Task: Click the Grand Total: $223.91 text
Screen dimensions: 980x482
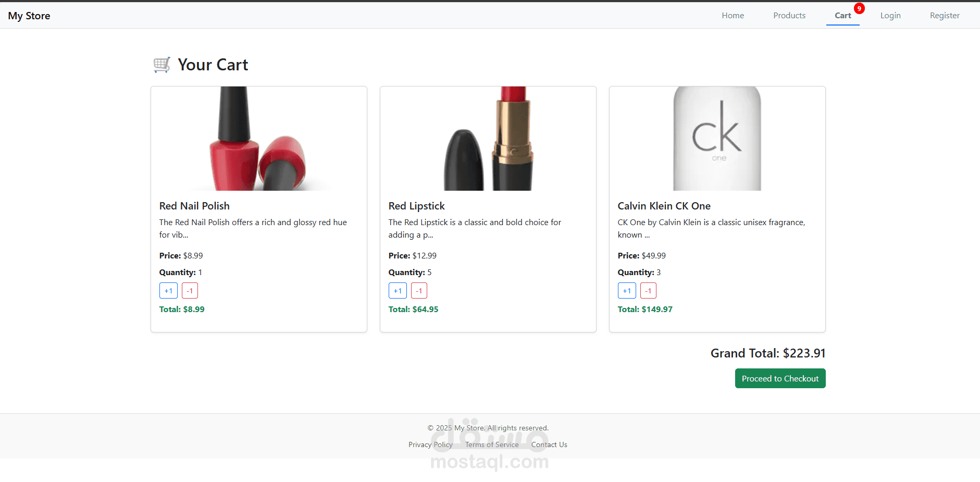Action: click(768, 353)
